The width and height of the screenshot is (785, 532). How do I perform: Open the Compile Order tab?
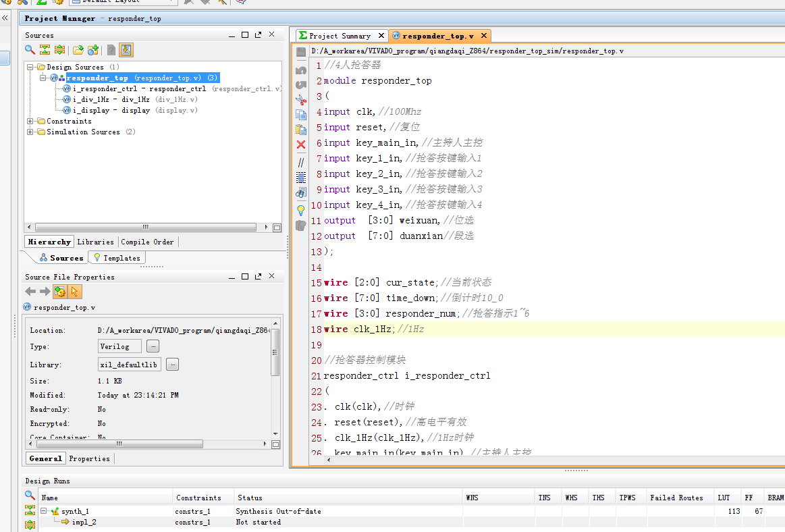pyautogui.click(x=147, y=242)
